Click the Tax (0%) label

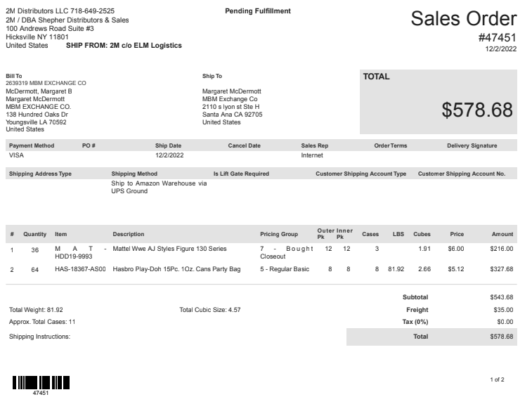(415, 322)
